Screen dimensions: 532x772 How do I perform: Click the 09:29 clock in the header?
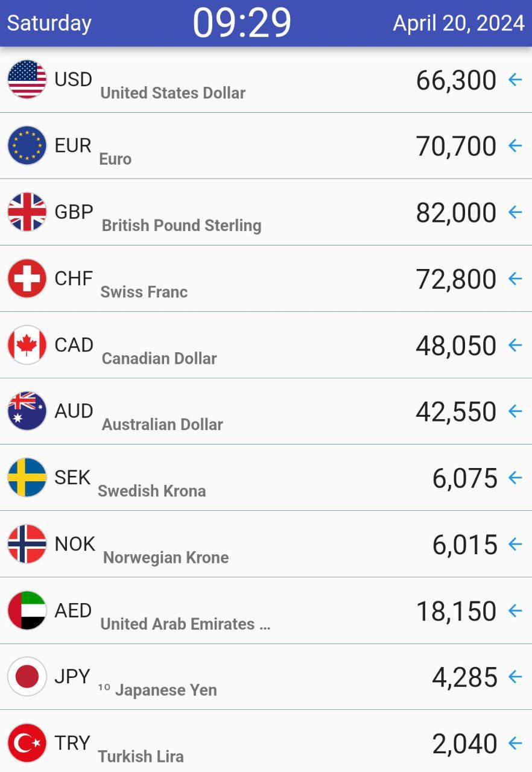pyautogui.click(x=242, y=23)
